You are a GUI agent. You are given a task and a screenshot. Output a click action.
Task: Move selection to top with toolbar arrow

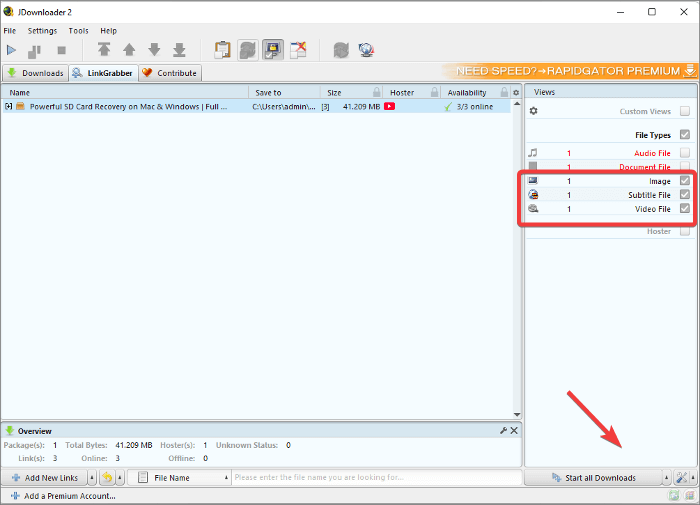coord(104,50)
